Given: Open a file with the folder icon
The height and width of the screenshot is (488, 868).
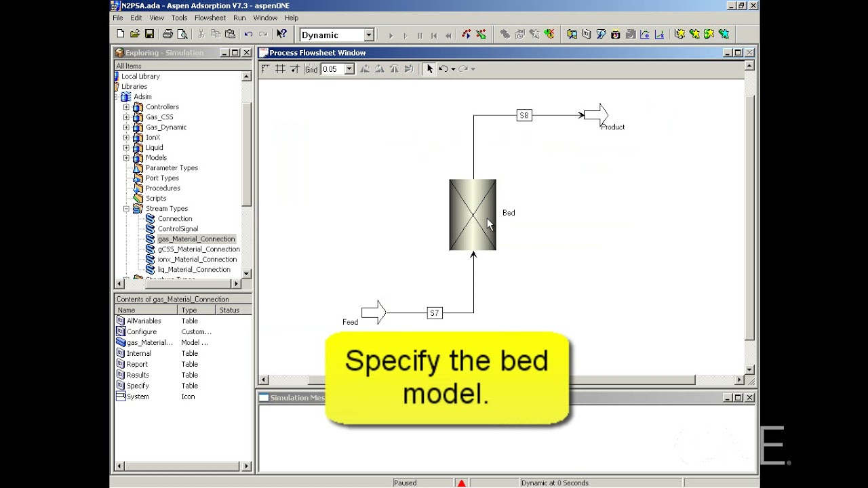Looking at the screenshot, I should [x=135, y=35].
